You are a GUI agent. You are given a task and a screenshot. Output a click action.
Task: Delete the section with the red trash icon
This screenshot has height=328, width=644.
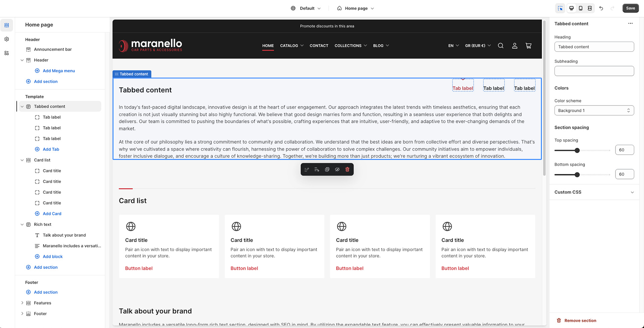pyautogui.click(x=347, y=169)
